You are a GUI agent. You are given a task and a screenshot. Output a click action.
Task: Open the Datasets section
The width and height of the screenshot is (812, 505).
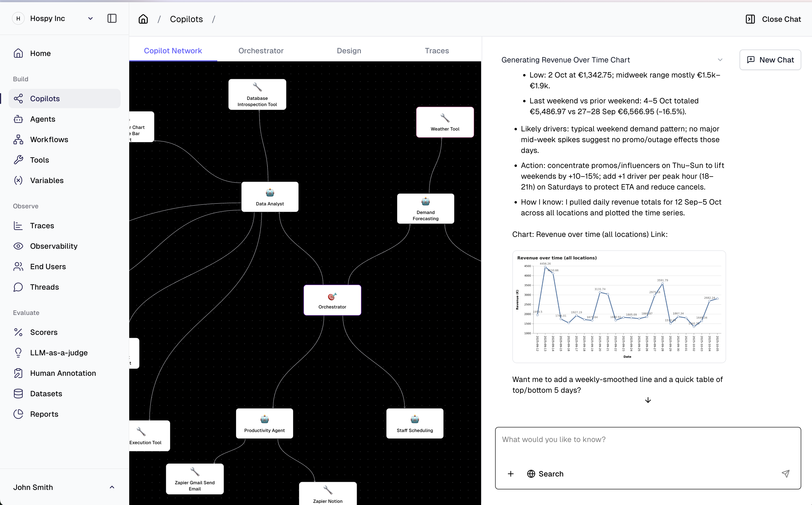pos(46,394)
